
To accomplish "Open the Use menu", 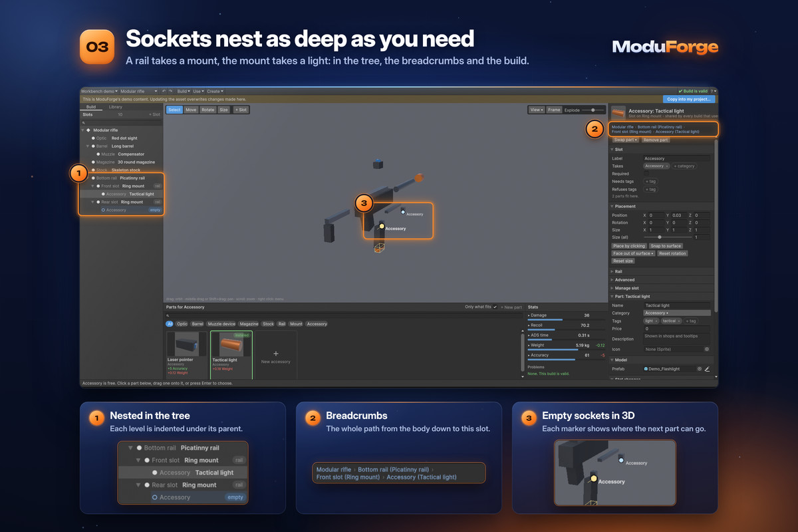I will 198,91.
